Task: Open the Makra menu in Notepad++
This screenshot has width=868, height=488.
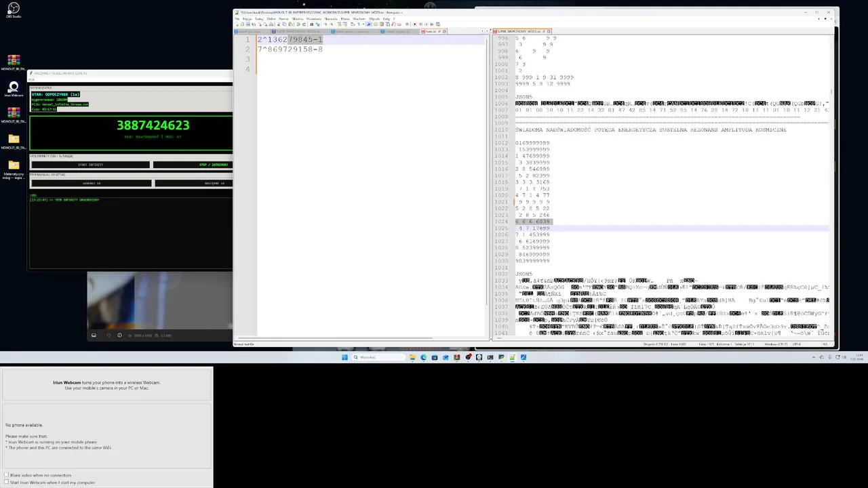Action: (x=344, y=18)
